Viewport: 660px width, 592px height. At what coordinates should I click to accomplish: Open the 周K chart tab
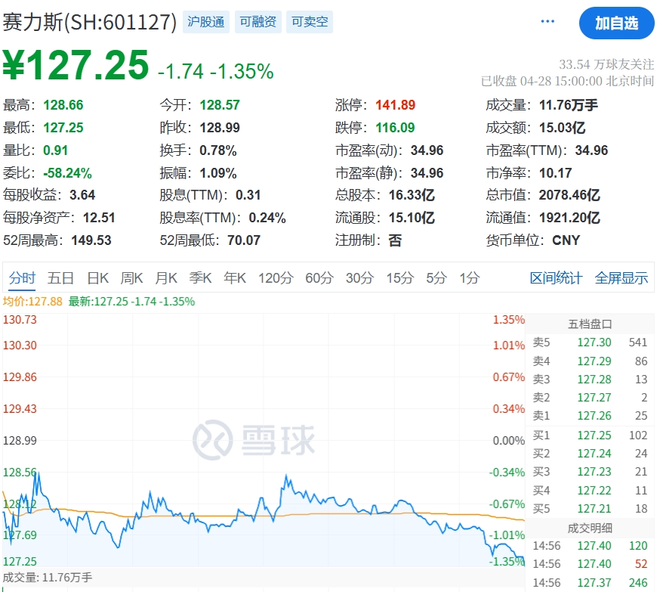[131, 278]
